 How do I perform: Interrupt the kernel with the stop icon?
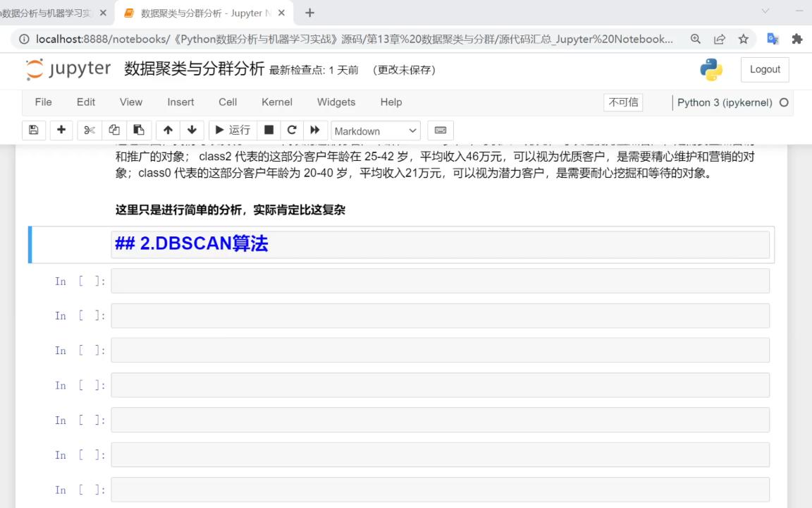[x=269, y=130]
